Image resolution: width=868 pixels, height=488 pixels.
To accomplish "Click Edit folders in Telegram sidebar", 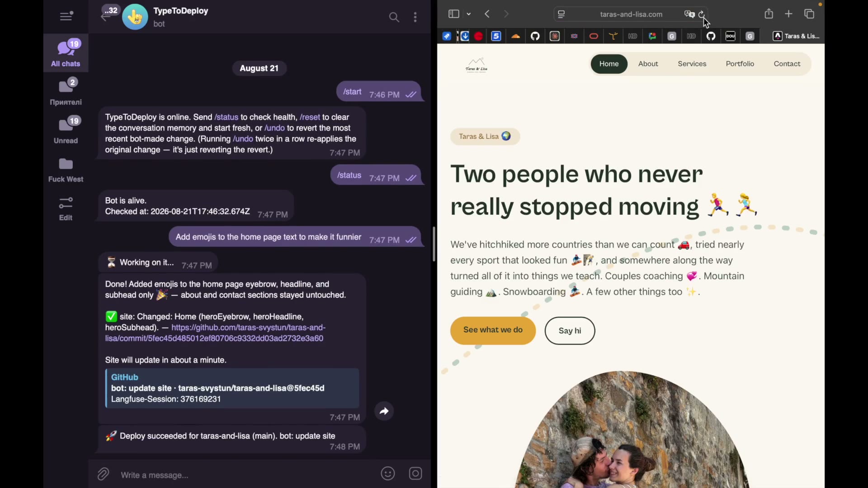I will [x=66, y=208].
